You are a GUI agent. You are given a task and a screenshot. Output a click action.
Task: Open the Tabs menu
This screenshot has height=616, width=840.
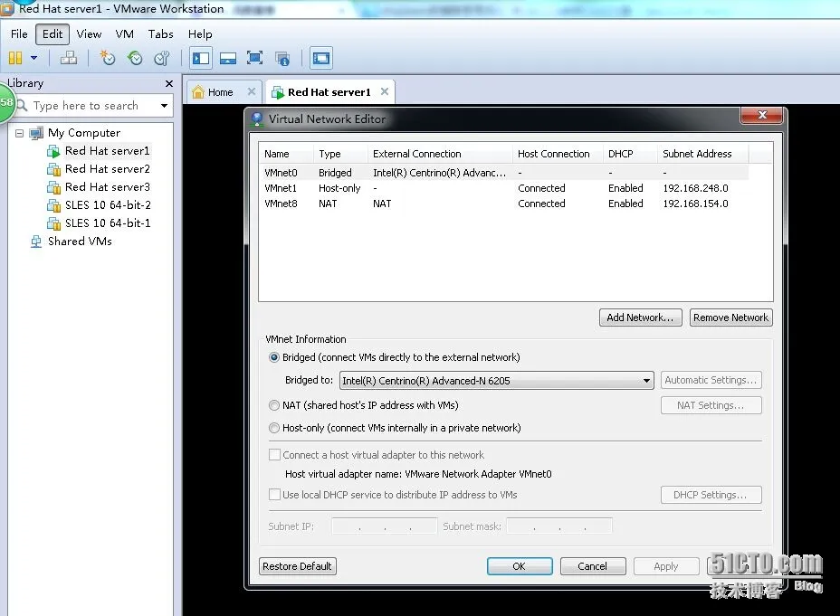click(161, 34)
